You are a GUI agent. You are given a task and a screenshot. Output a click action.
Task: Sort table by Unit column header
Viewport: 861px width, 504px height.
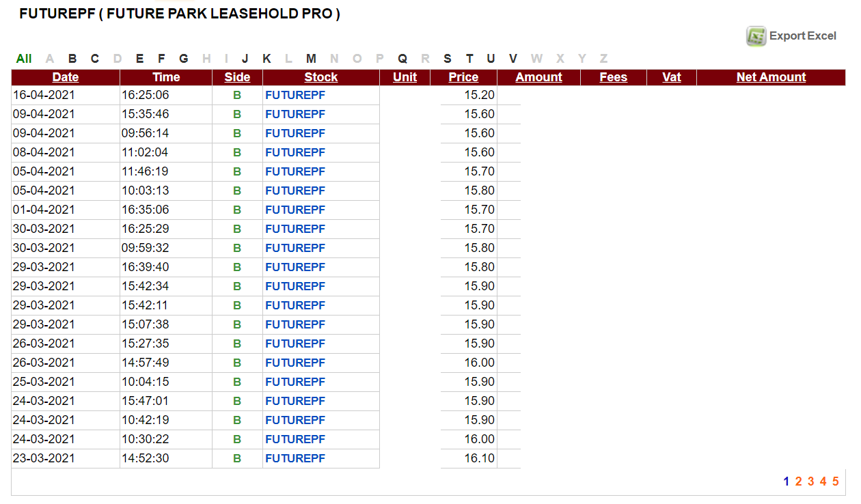point(405,77)
